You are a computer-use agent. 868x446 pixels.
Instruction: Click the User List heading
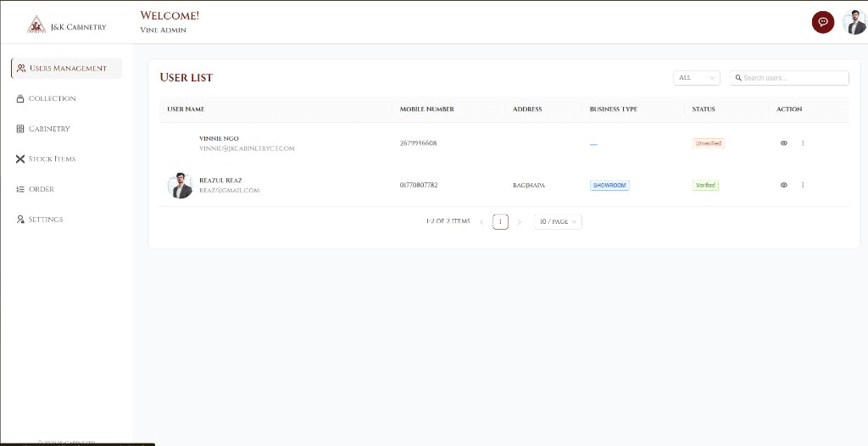coord(186,77)
